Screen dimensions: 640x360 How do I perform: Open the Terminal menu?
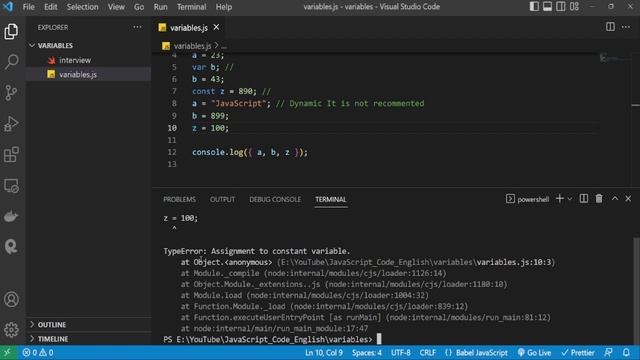pyautogui.click(x=191, y=7)
